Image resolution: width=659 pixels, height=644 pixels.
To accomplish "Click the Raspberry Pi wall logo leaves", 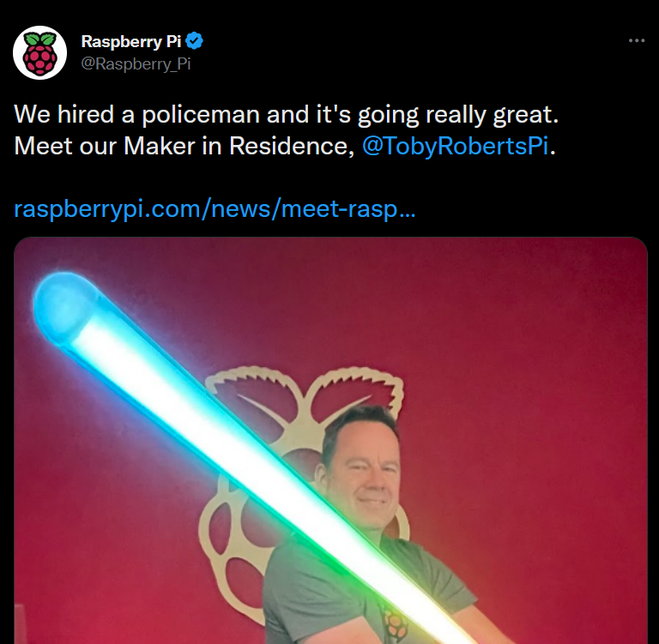I will 304,393.
